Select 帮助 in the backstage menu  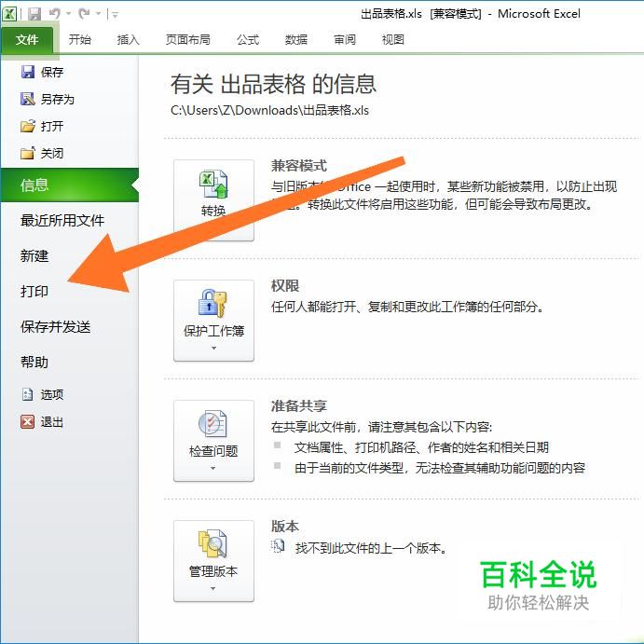[x=34, y=363]
